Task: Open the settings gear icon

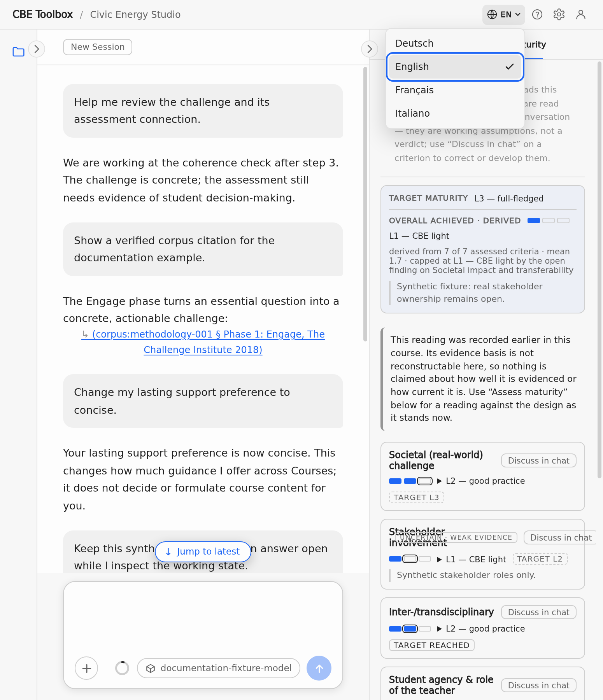Action: (559, 15)
